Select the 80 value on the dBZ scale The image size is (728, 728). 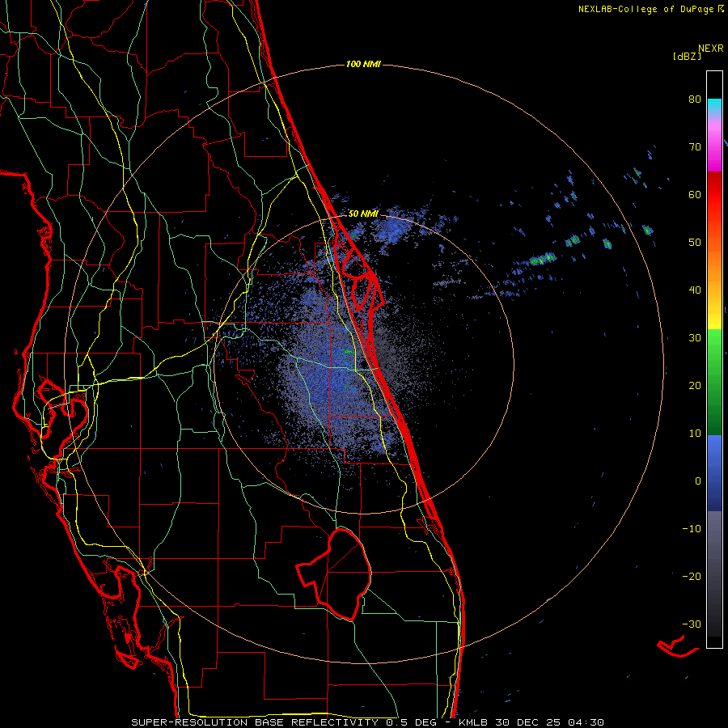pos(695,99)
